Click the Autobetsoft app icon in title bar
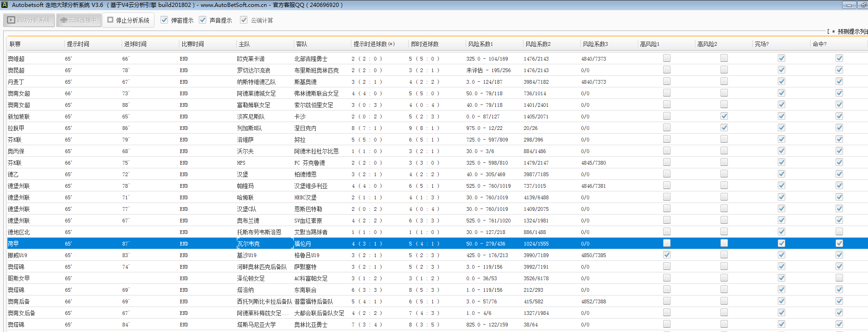The height and width of the screenshot is (332, 868). point(5,5)
